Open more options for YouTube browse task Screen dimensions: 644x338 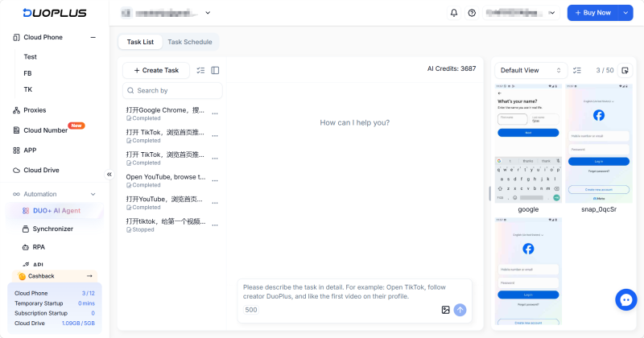(x=215, y=181)
